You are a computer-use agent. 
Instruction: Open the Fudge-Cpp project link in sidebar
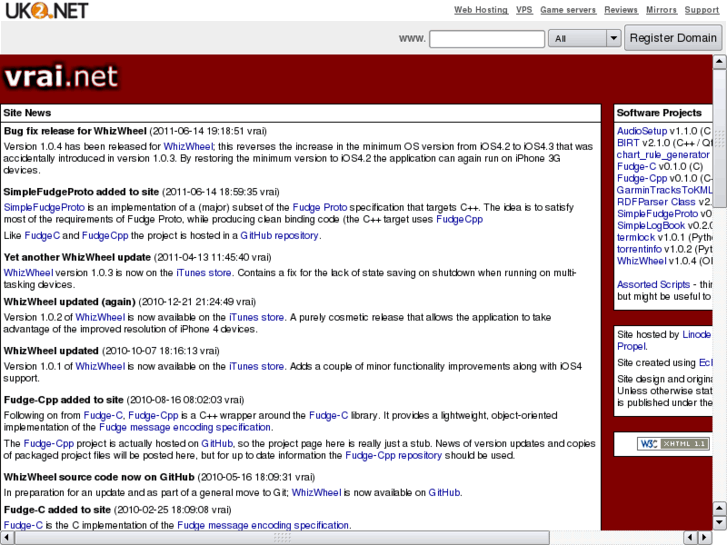click(642, 179)
